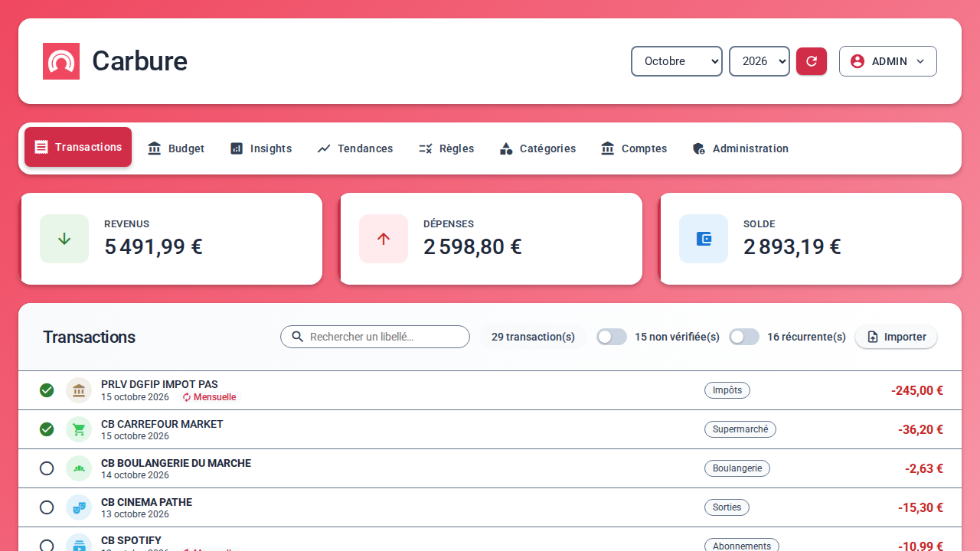Click the Carbure app title

coord(139,61)
